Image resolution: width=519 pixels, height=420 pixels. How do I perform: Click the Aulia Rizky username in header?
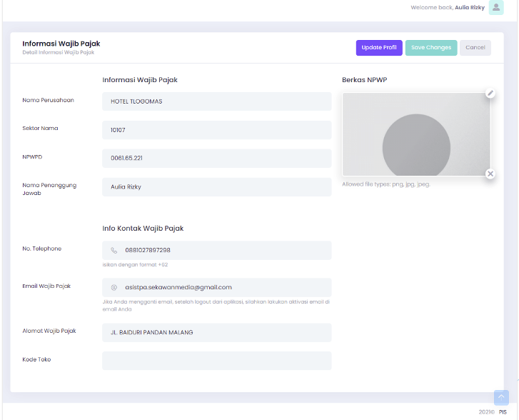(x=470, y=8)
